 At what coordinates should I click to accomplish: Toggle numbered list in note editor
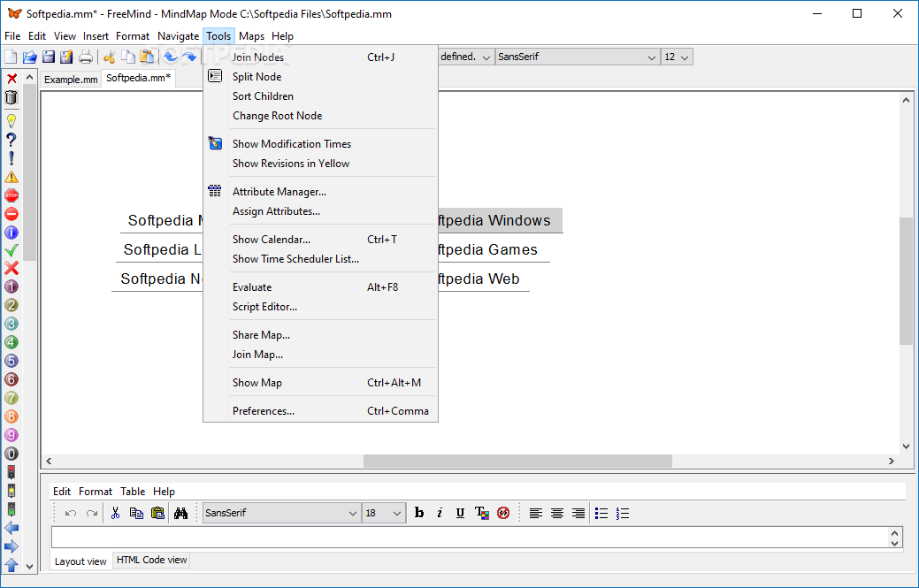(x=623, y=513)
